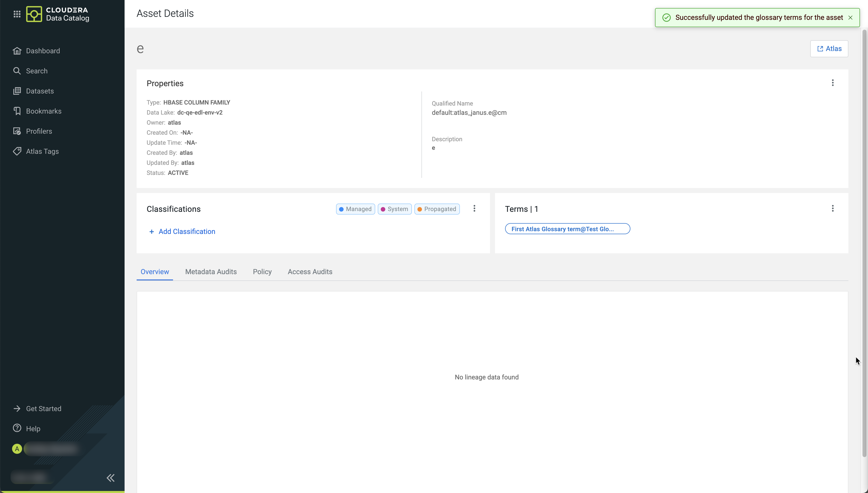
Task: Select the qualified name default:atlas_janus.e@cm
Action: [x=469, y=113]
